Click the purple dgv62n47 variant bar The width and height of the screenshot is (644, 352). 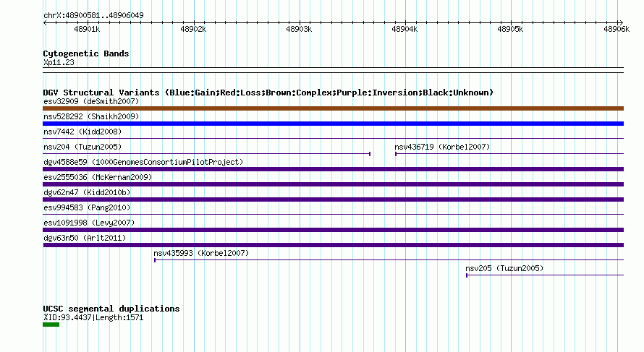point(333,199)
